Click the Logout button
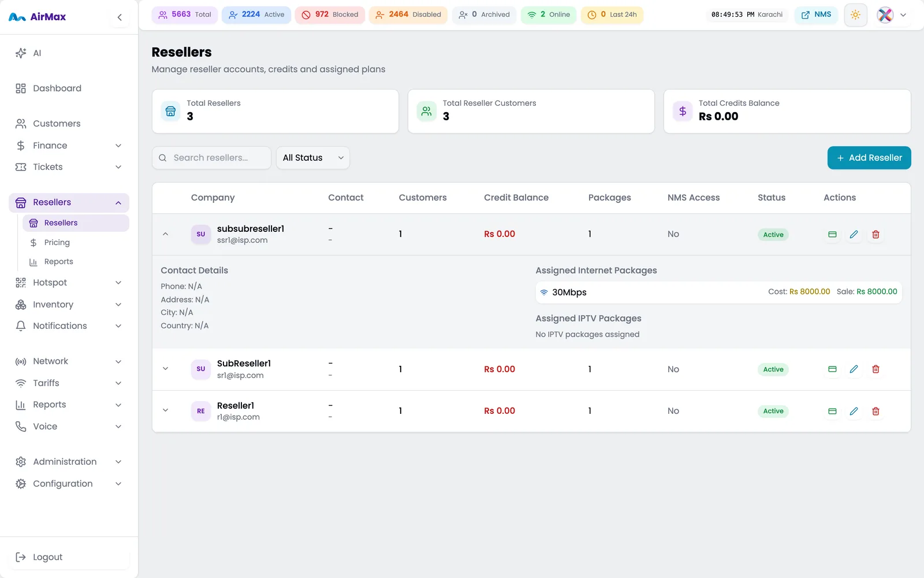The width and height of the screenshot is (924, 578). point(69,557)
